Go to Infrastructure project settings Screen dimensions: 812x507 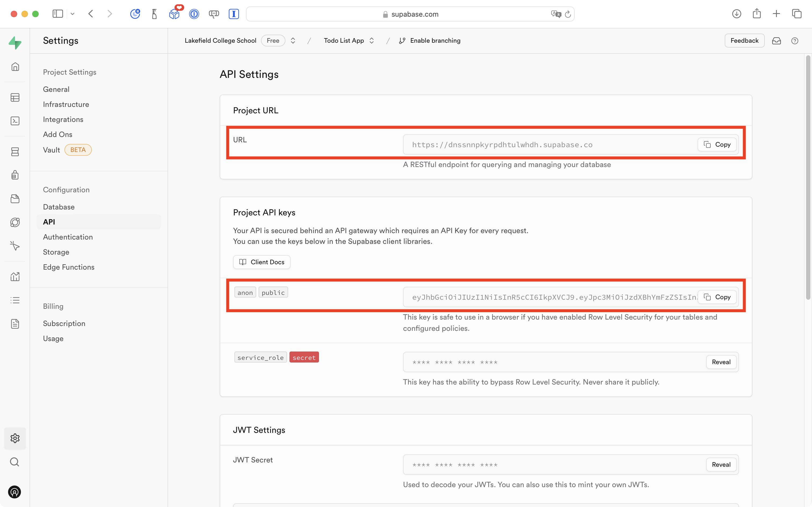pos(66,104)
